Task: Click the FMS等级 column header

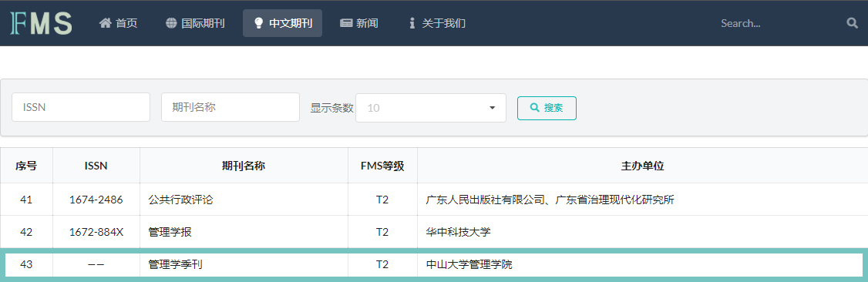Action: point(382,166)
